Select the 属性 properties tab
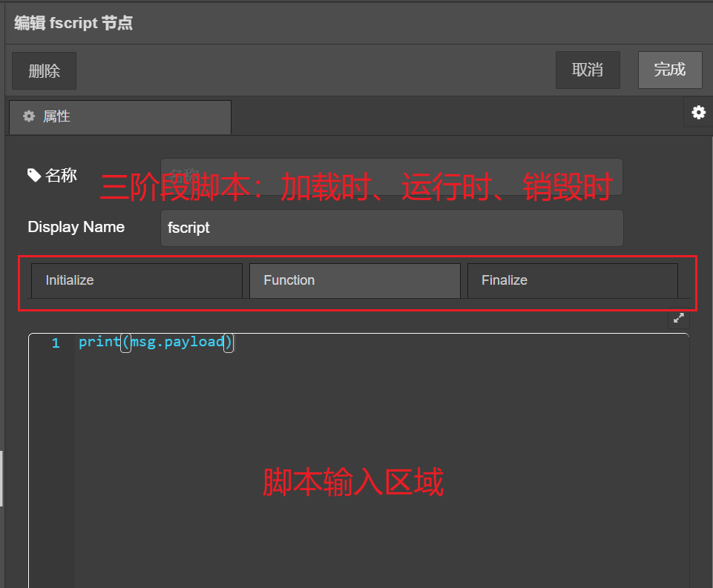713x588 pixels. 119,116
